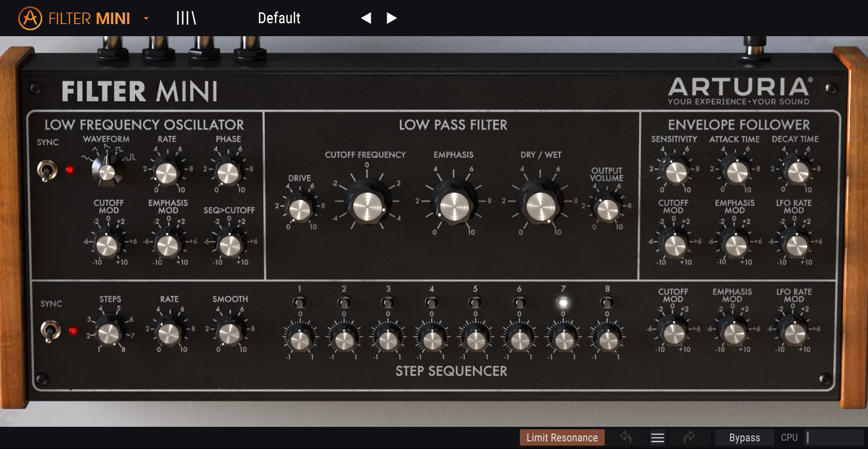Click the LFO Waveform selector knob
The height and width of the screenshot is (449, 868).
tap(107, 171)
